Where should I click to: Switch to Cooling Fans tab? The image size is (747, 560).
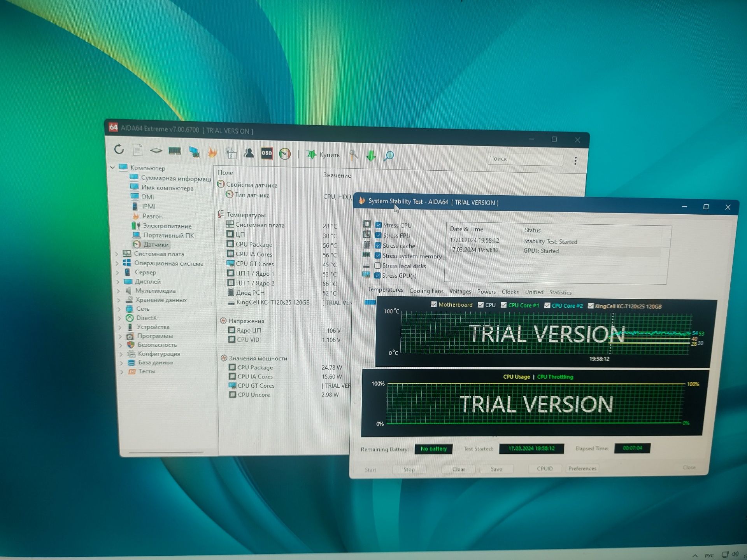[426, 291]
